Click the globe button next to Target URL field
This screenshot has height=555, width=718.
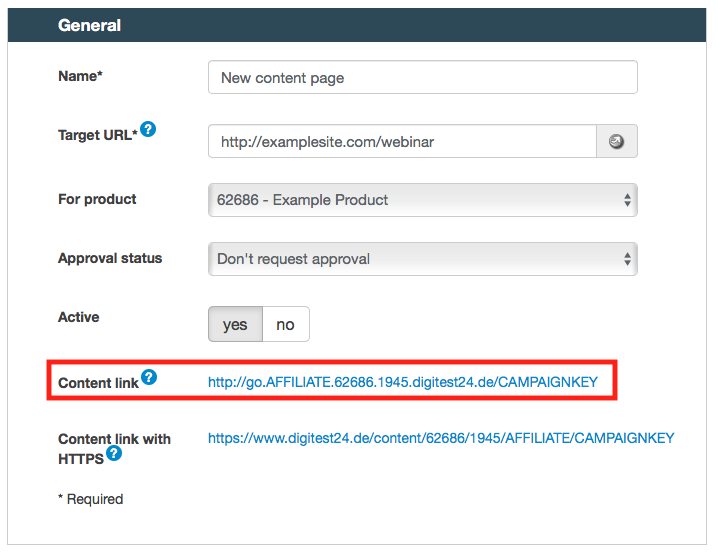[x=617, y=142]
